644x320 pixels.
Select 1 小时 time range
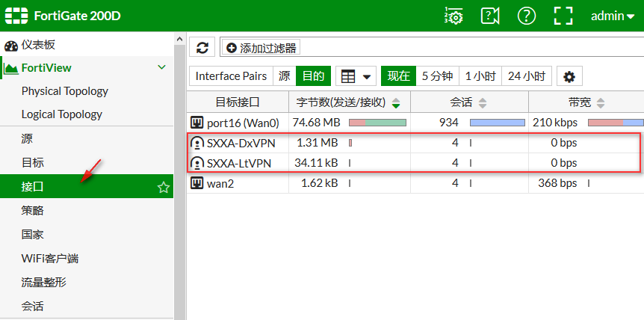point(480,76)
